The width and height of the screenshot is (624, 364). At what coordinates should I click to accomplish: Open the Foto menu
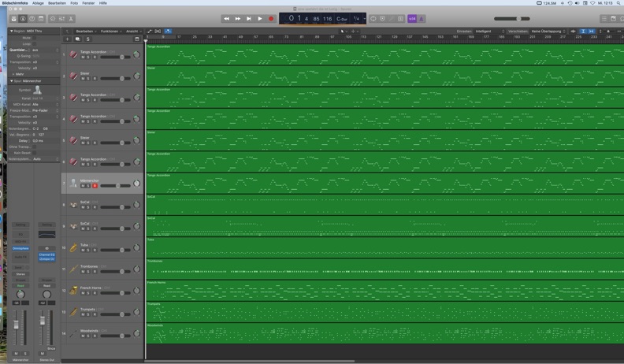74,3
